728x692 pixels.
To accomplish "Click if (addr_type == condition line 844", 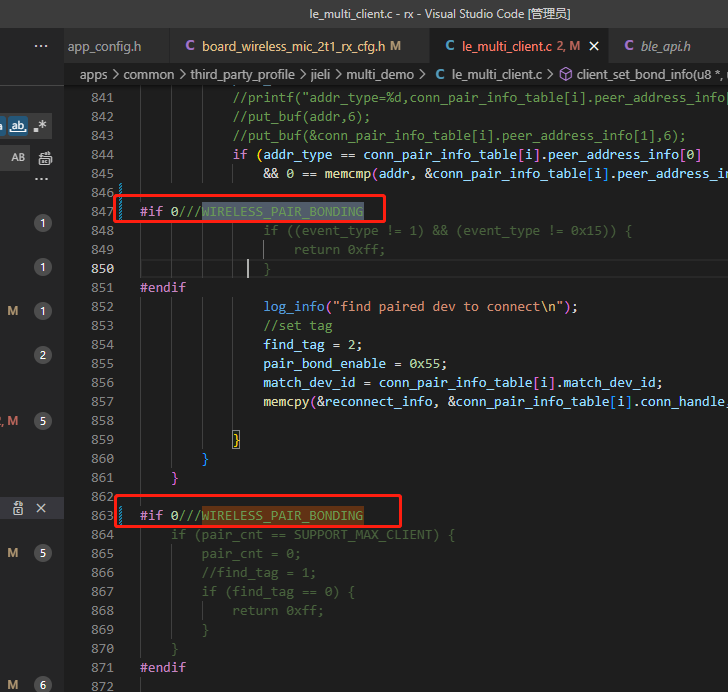I will point(467,155).
